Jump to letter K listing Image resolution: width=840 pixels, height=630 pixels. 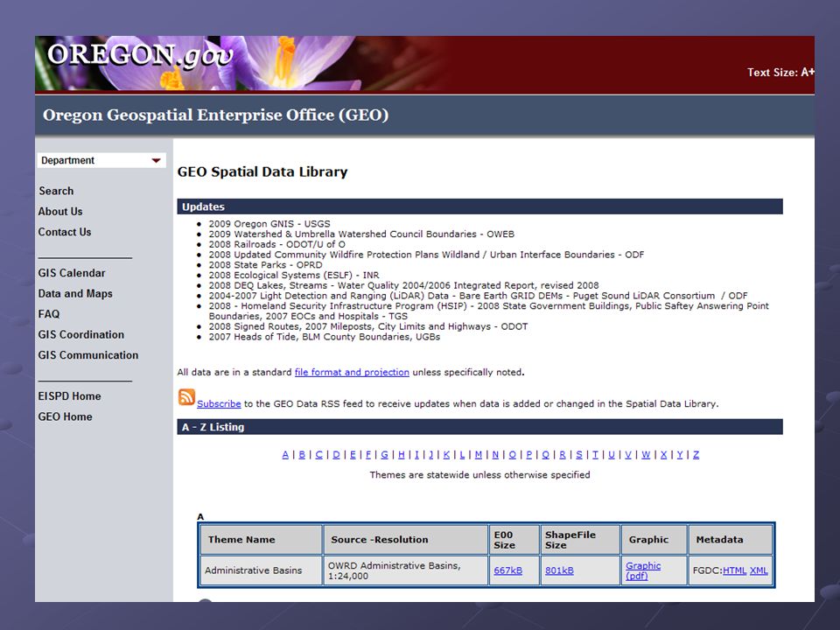tap(446, 454)
